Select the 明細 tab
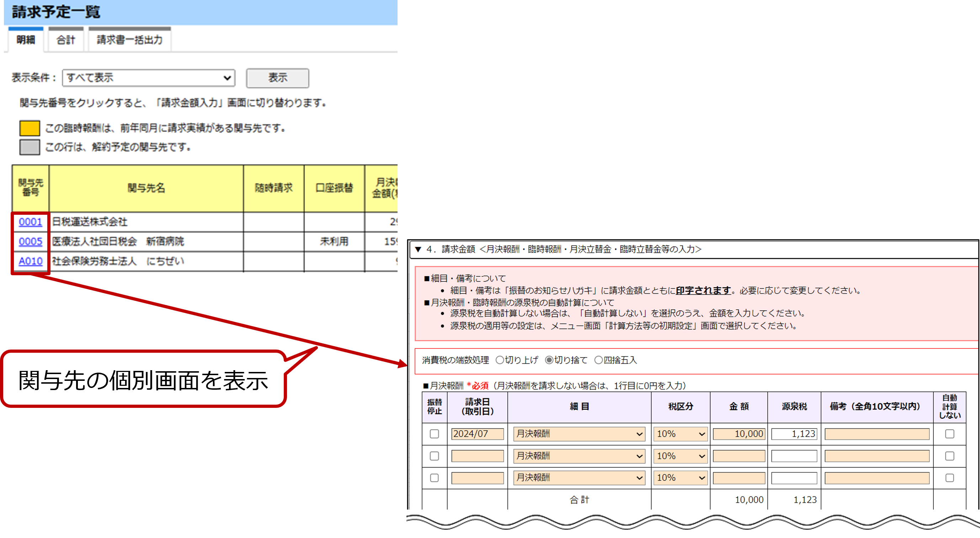 (26, 40)
